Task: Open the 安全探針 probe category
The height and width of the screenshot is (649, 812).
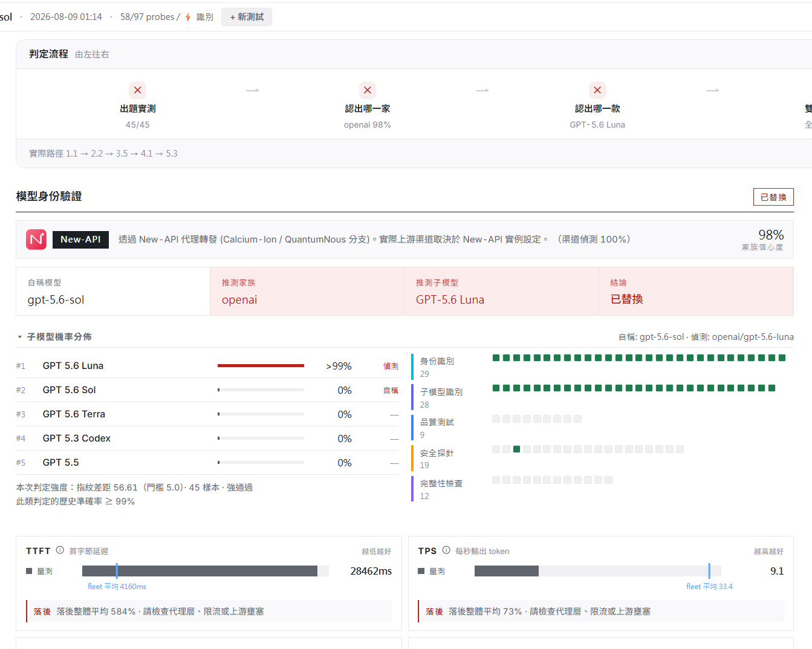Action: click(x=437, y=453)
